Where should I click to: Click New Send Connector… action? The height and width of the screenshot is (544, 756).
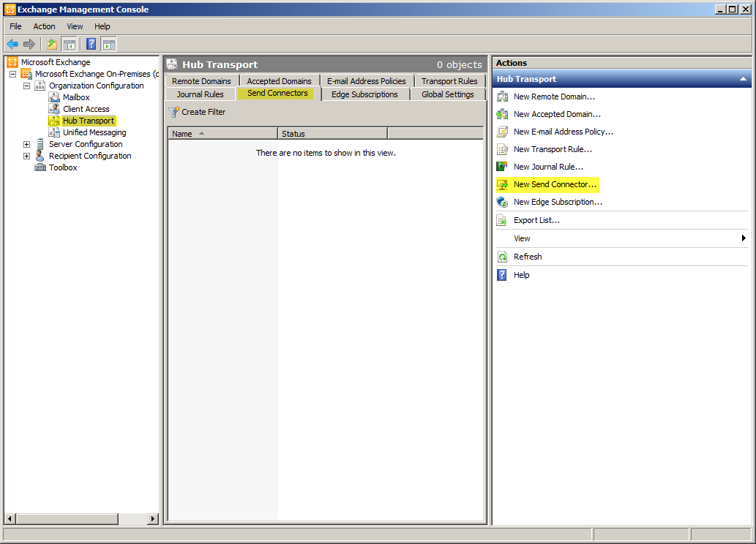(555, 184)
